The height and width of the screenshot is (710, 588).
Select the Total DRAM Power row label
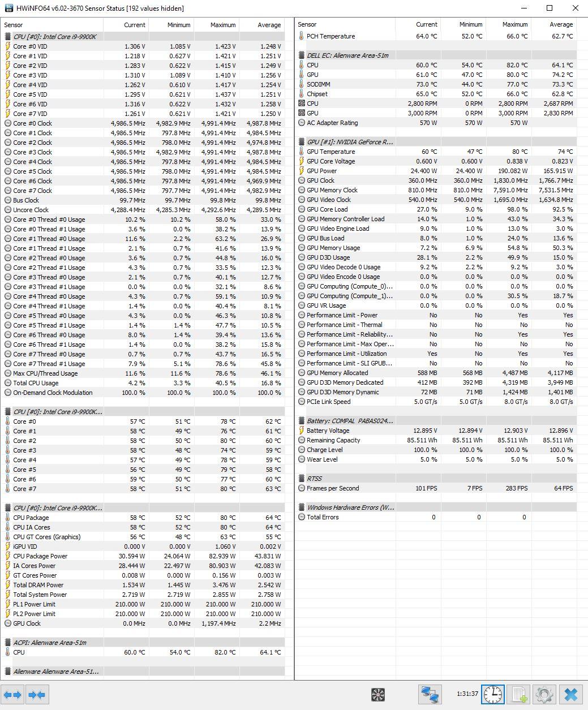click(38, 585)
